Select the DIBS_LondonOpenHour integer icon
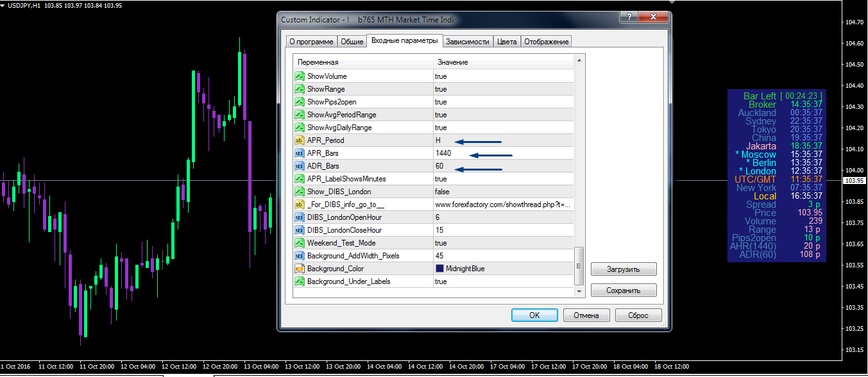 coord(300,217)
